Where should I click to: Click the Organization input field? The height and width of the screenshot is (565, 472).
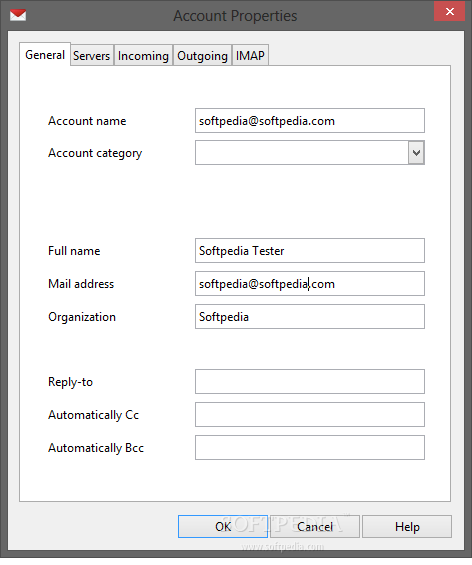pos(310,317)
